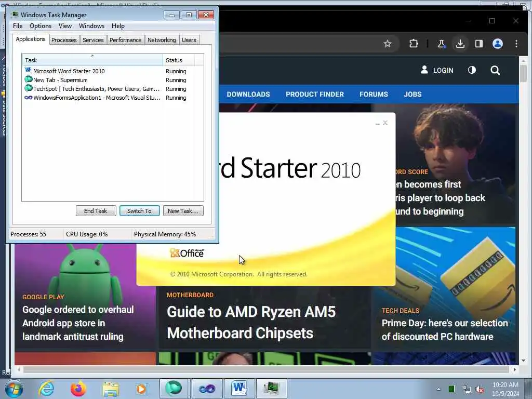Switch to the Performance tab
The width and height of the screenshot is (532, 399).
126,40
